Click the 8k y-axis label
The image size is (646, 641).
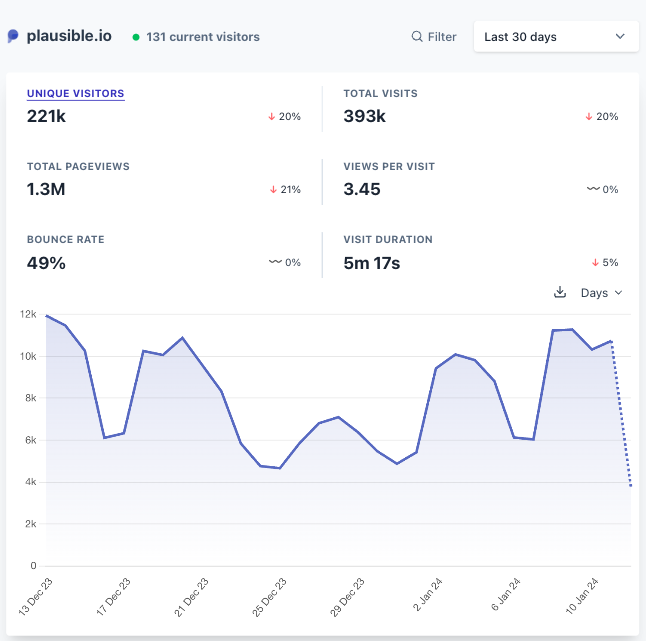point(30,398)
